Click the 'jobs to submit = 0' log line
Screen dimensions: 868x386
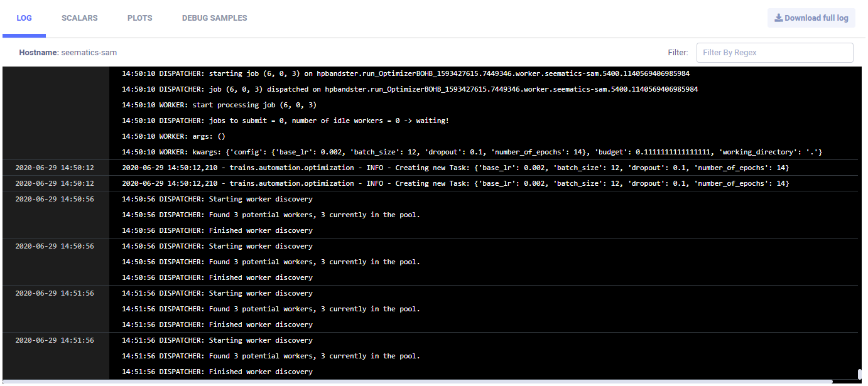pyautogui.click(x=285, y=121)
